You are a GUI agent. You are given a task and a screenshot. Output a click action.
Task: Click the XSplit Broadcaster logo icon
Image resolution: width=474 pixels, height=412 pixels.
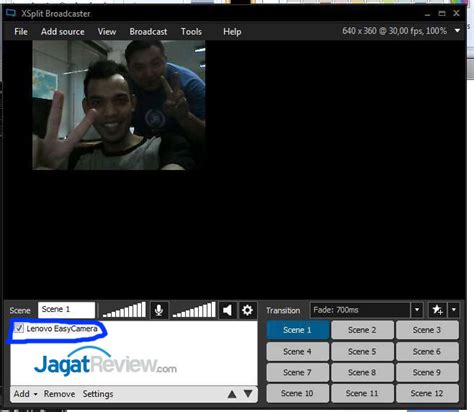click(x=11, y=13)
